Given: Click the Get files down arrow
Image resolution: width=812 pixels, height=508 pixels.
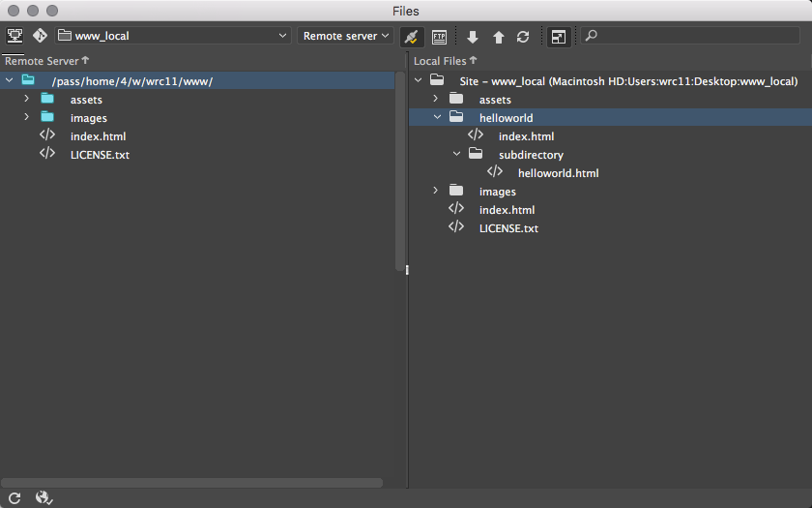Looking at the screenshot, I should [x=473, y=37].
